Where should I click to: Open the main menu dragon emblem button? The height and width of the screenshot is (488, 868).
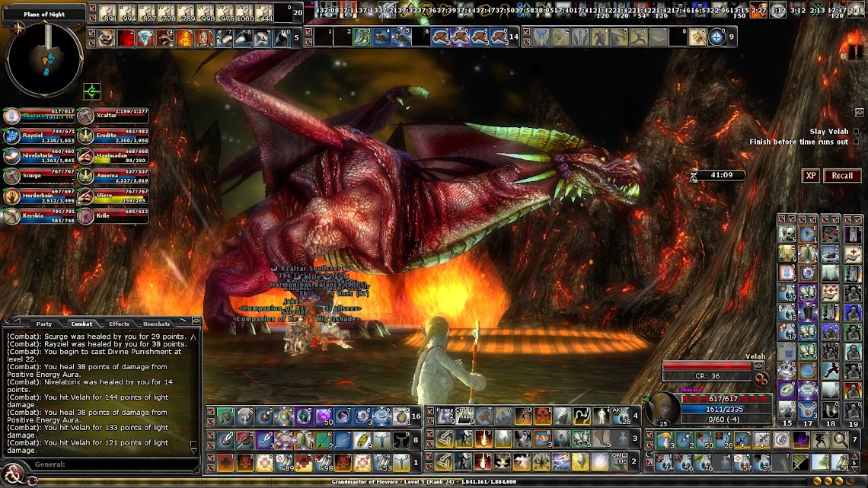(x=12, y=475)
